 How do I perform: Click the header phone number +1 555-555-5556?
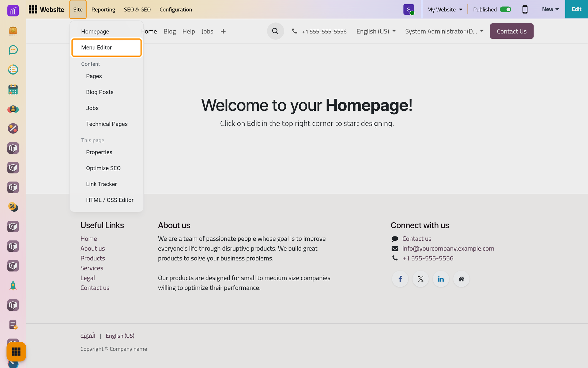(x=324, y=32)
